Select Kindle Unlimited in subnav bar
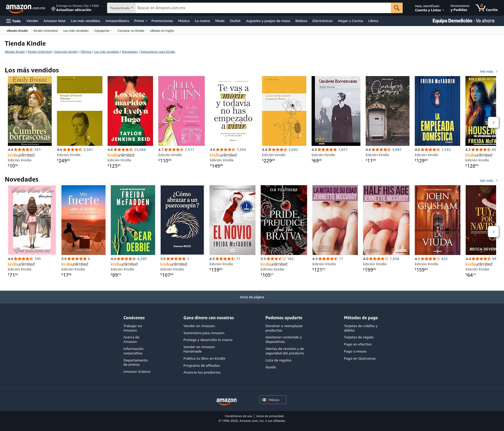The height and width of the screenshot is (431, 504). tap(45, 31)
